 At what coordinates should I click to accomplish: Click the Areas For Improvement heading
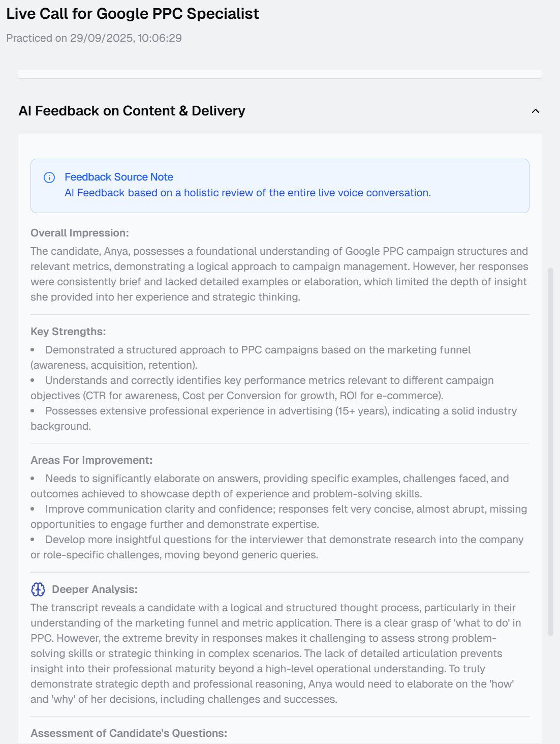pyautogui.click(x=91, y=460)
